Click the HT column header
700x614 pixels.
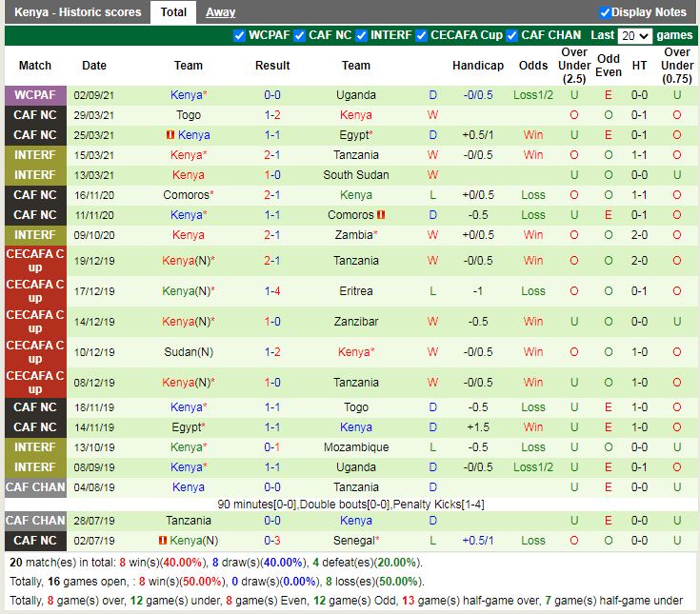point(639,66)
